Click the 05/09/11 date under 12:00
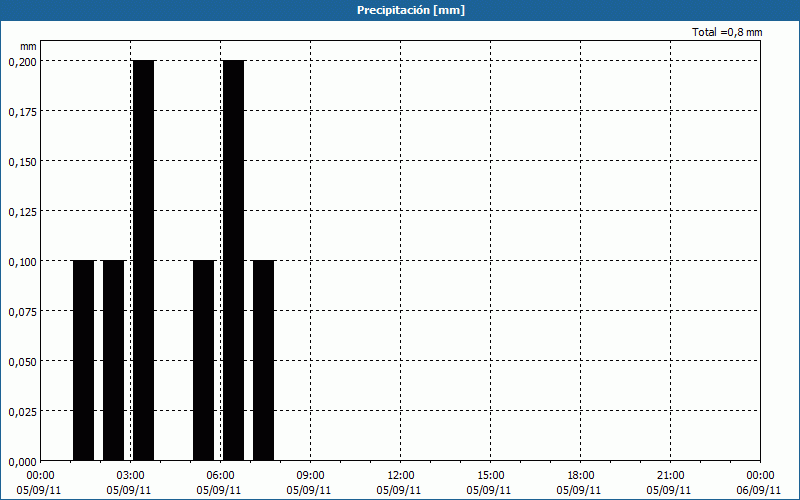Screen dimensions: 800x500 399,490
